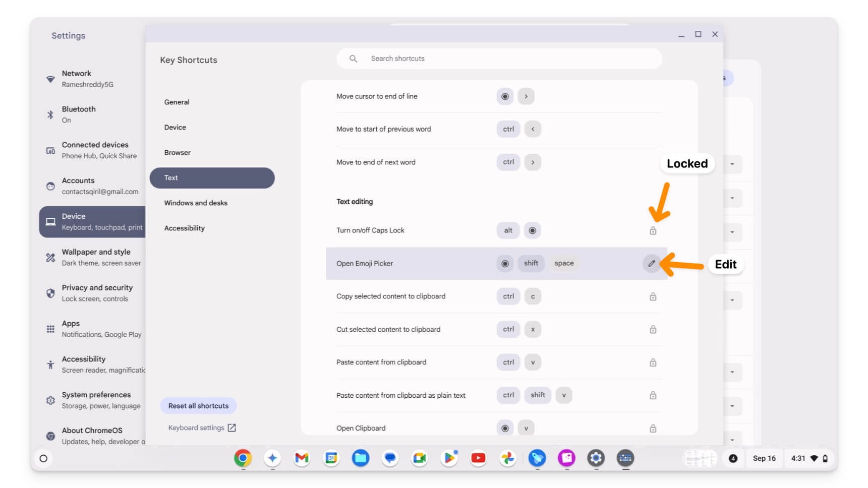Click Reset all shortcuts button
This screenshot has height=488, width=868.
click(x=198, y=406)
